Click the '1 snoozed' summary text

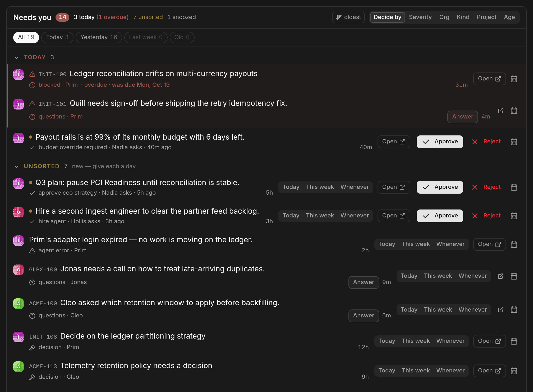point(181,17)
